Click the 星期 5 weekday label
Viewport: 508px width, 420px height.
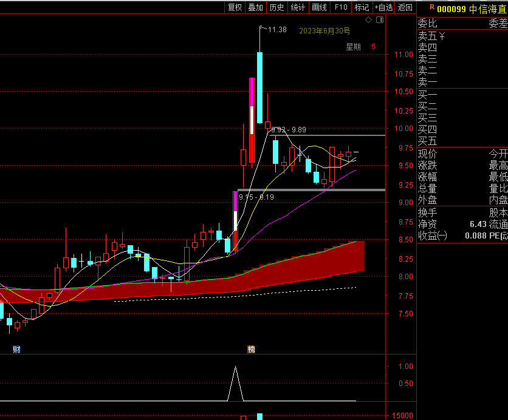(x=360, y=47)
